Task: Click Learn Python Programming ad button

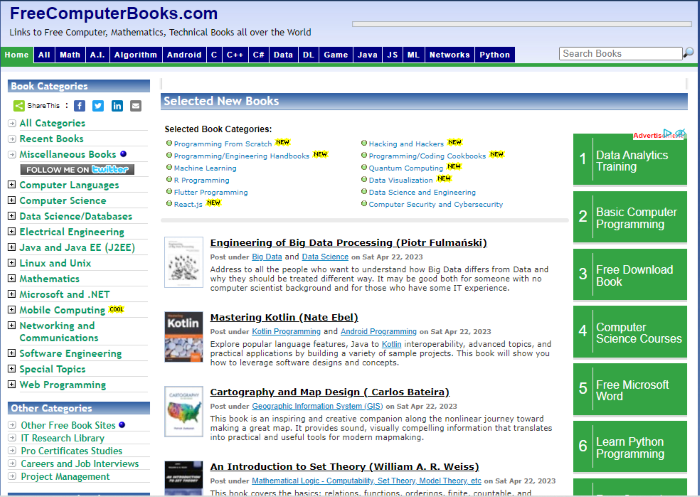Action: (x=630, y=447)
